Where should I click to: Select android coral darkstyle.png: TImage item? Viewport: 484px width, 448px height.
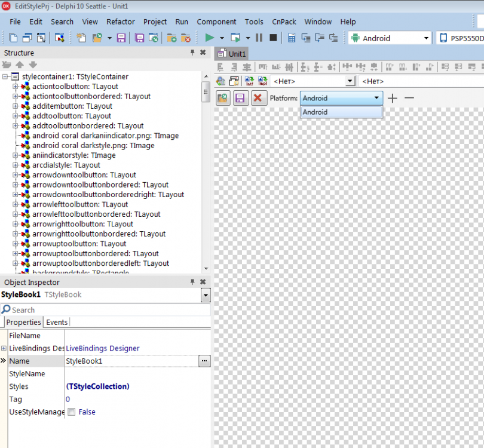[x=93, y=145]
